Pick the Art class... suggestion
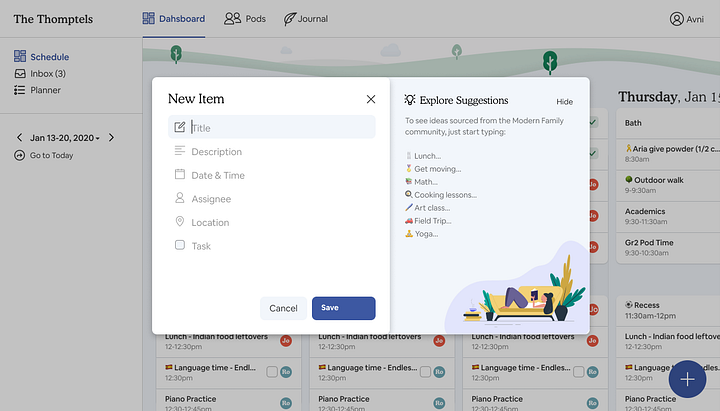Screen dimensions: 720x411 (x=428, y=208)
